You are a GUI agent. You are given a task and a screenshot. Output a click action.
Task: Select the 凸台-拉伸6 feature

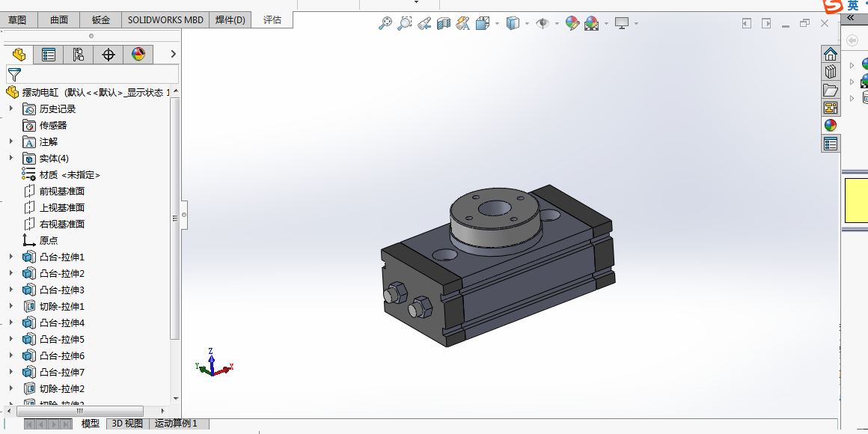point(53,356)
